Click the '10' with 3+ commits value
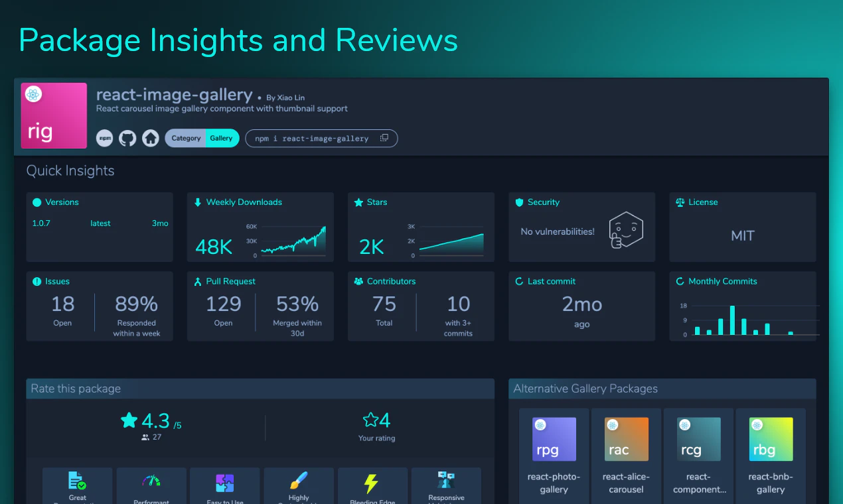The height and width of the screenshot is (504, 843). click(458, 304)
